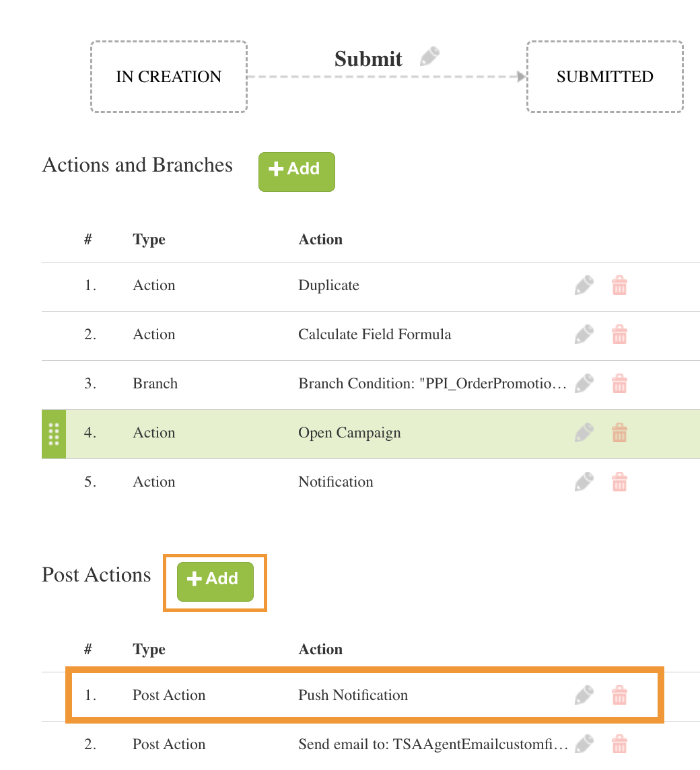This screenshot has width=700, height=770.
Task: Delete the Calculate Field Formula action
Action: 619,335
